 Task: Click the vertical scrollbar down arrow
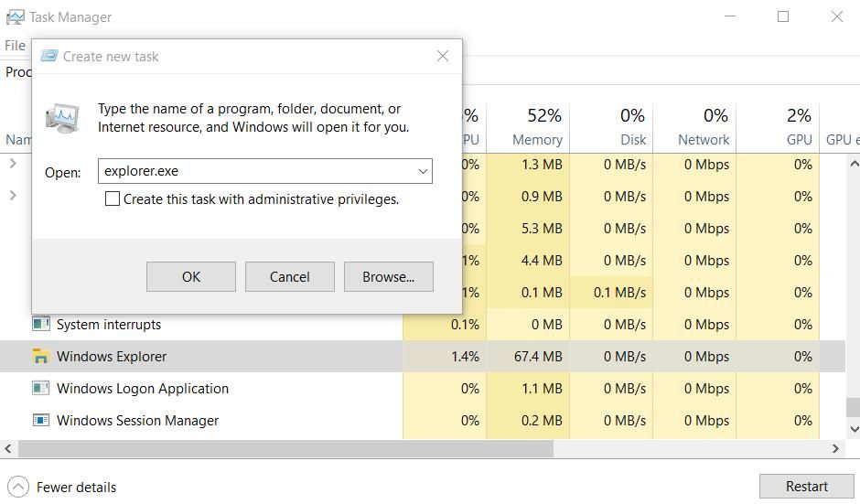coord(854,429)
